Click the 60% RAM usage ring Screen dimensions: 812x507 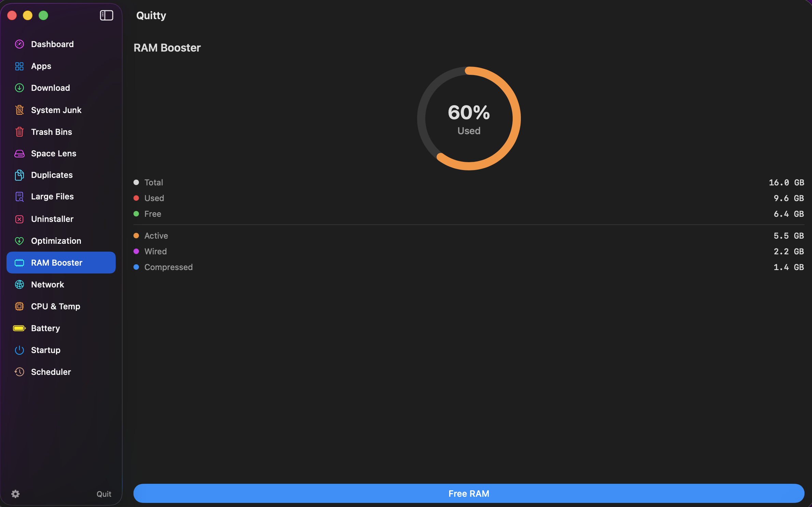tap(468, 118)
